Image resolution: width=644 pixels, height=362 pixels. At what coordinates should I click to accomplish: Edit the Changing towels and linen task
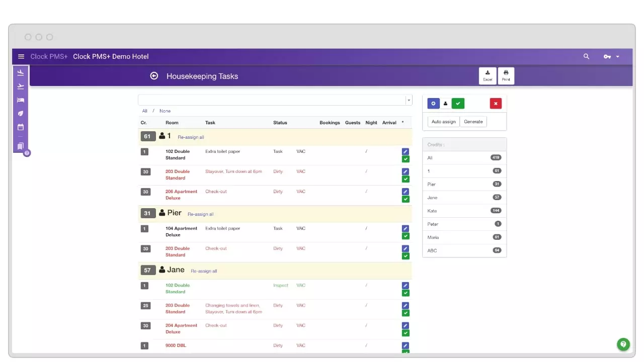406,305
